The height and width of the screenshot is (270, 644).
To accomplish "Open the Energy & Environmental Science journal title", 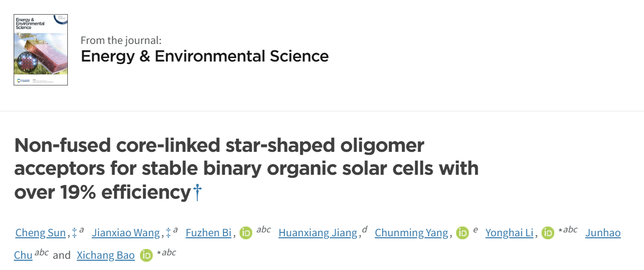I will point(205,56).
